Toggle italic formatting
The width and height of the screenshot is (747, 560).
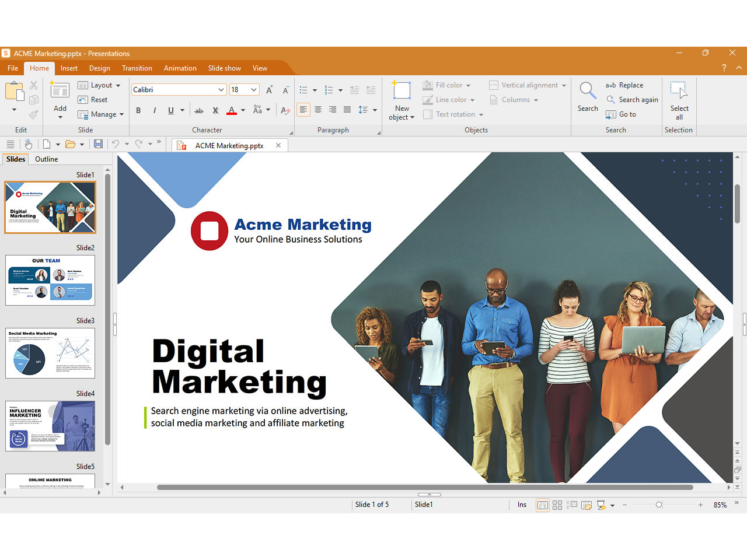[x=155, y=110]
